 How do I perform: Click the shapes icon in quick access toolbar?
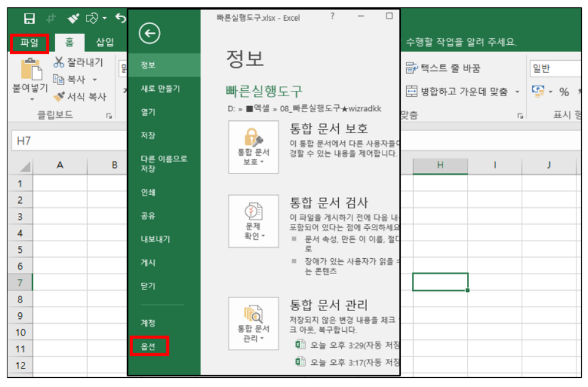[x=92, y=18]
